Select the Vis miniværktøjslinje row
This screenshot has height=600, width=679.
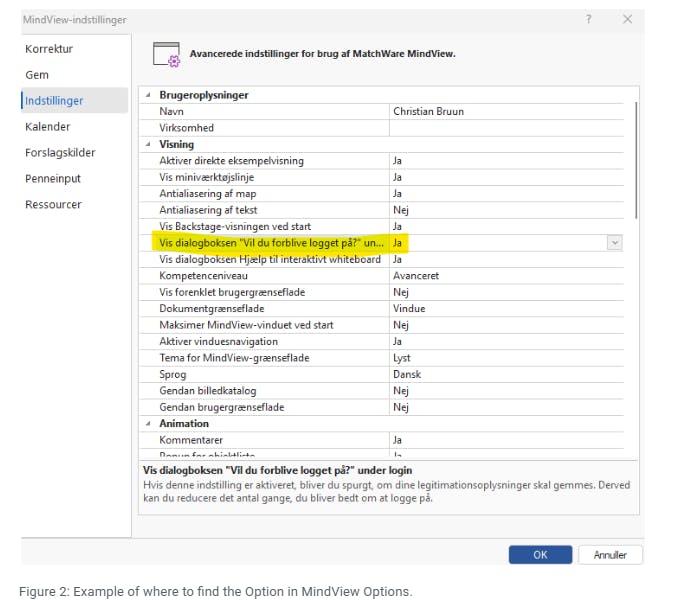(382, 177)
